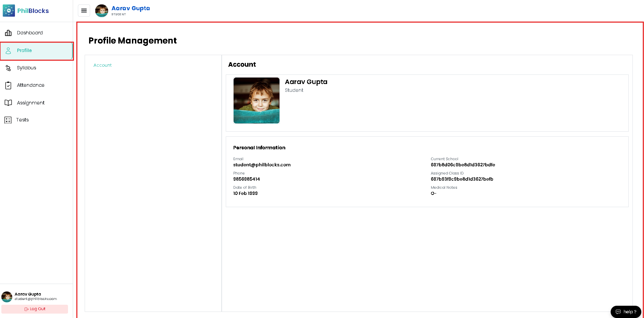Click the chat bubble icon in help button
The image size is (644, 318).
tap(618, 312)
